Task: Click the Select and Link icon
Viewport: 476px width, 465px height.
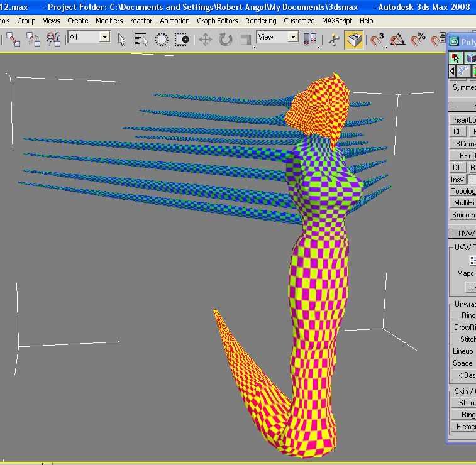Action: click(13, 40)
